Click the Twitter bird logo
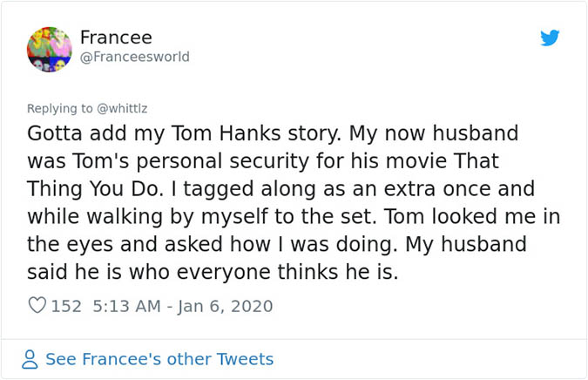Image resolution: width=588 pixels, height=380 pixels. pos(549,38)
